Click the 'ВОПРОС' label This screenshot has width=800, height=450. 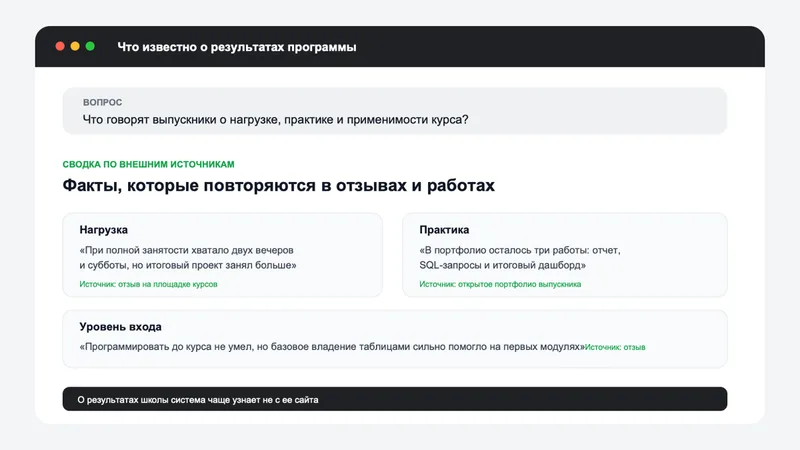(x=103, y=102)
